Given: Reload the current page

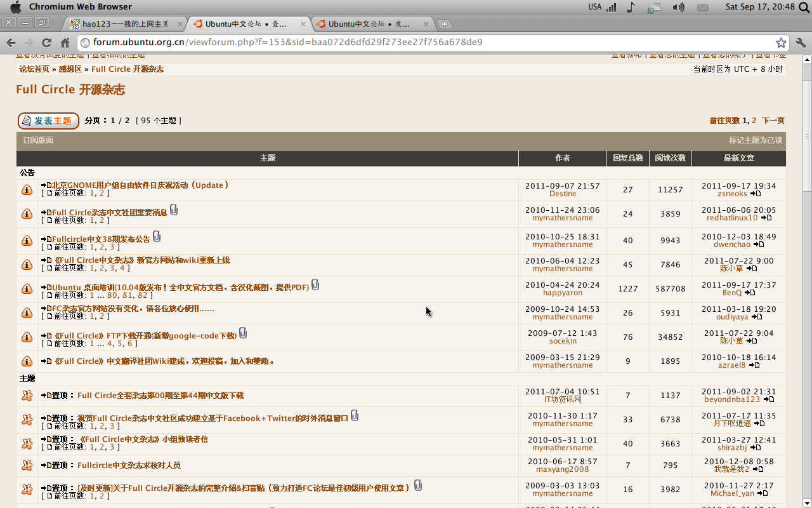Looking at the screenshot, I should [x=46, y=43].
